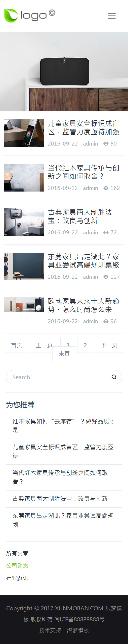Select the 公司动态 category
Screen dimensions: 128x644
[x=17, y=566]
